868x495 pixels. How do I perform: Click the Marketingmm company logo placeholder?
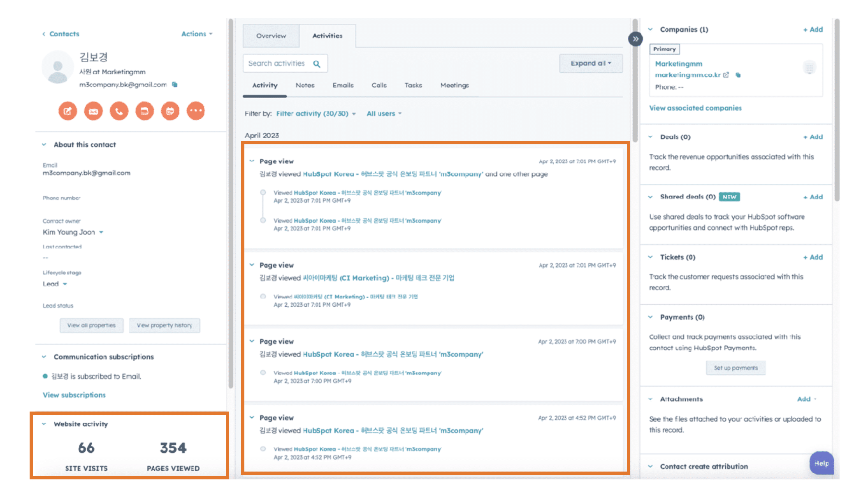point(809,67)
